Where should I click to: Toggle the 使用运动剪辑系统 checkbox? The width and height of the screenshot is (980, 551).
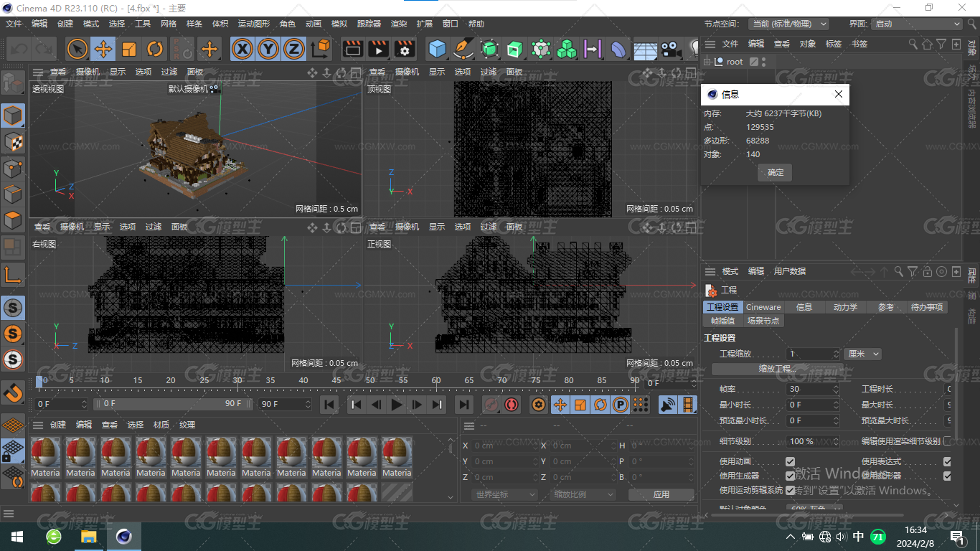click(x=790, y=491)
